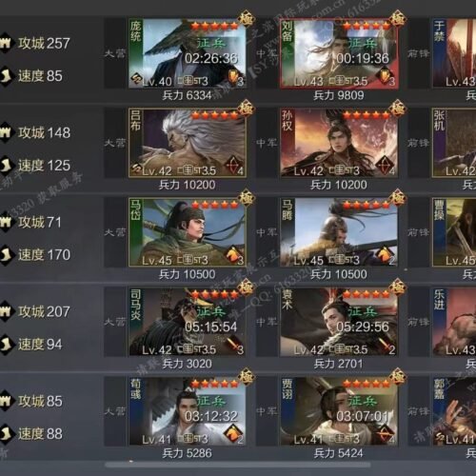Click the horizontal scrollbar at the bottom
This screenshot has height=476, width=476.
point(237,465)
